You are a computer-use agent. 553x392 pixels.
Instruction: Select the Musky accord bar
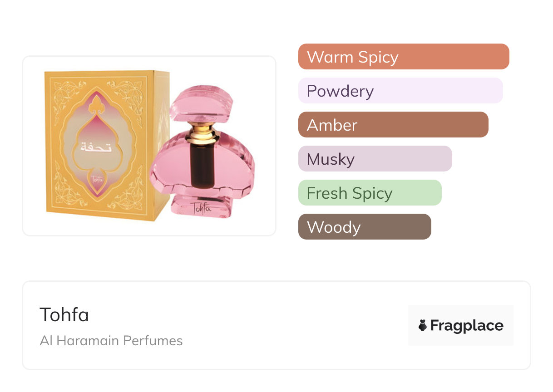pyautogui.click(x=375, y=159)
